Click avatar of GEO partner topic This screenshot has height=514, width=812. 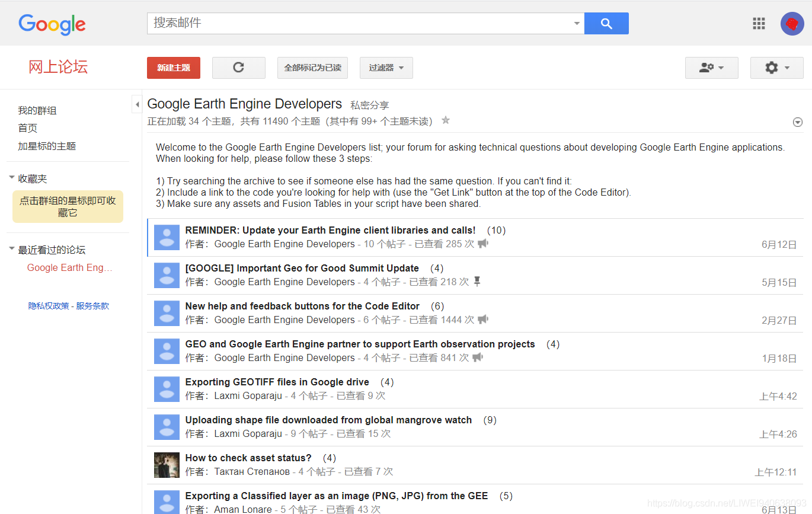click(167, 351)
